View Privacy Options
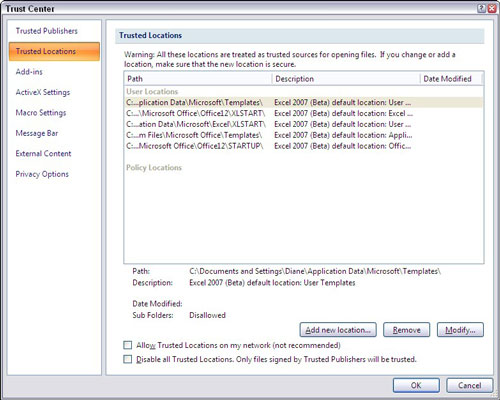This screenshot has width=500, height=400. coord(42,174)
